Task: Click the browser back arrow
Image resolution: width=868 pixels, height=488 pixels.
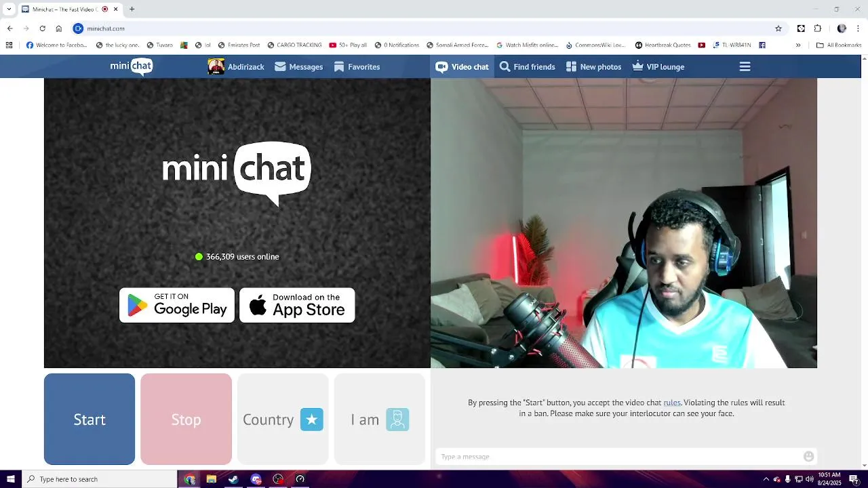Action: pos(9,28)
